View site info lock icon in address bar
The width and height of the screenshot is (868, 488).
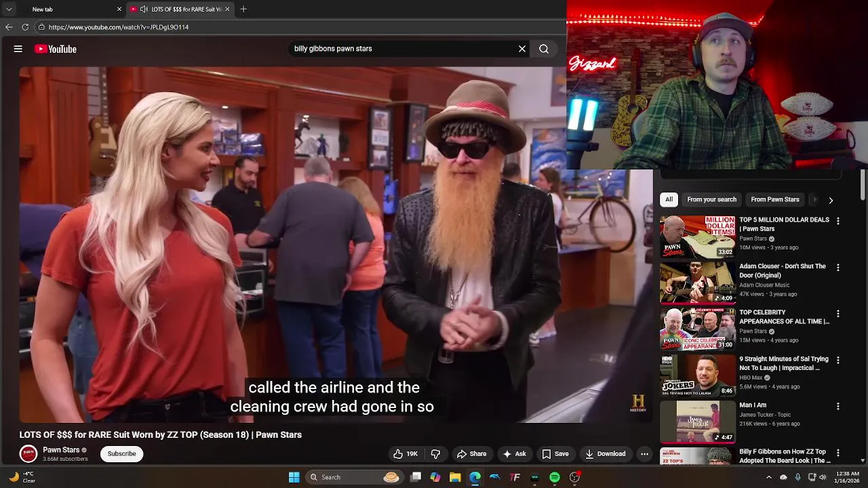pos(41,27)
